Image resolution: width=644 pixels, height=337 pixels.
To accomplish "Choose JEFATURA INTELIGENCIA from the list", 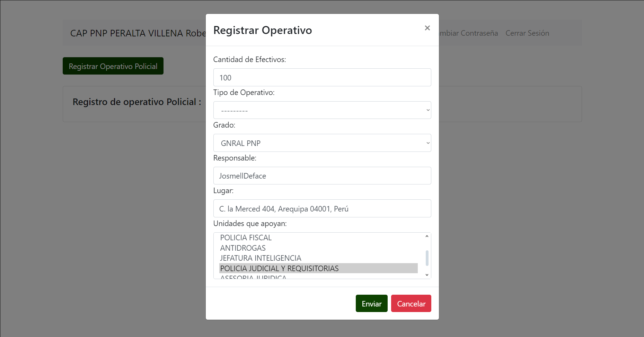I will click(x=261, y=258).
